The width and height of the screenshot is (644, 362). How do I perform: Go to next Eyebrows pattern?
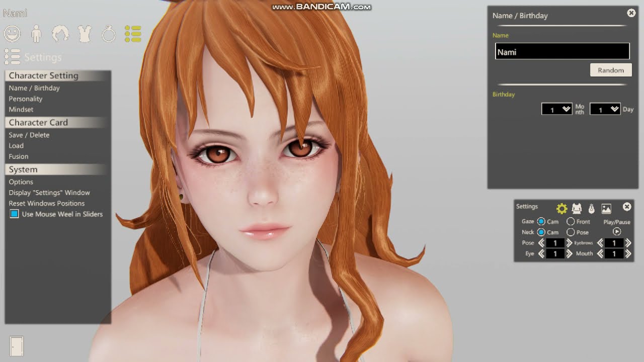[628, 243]
